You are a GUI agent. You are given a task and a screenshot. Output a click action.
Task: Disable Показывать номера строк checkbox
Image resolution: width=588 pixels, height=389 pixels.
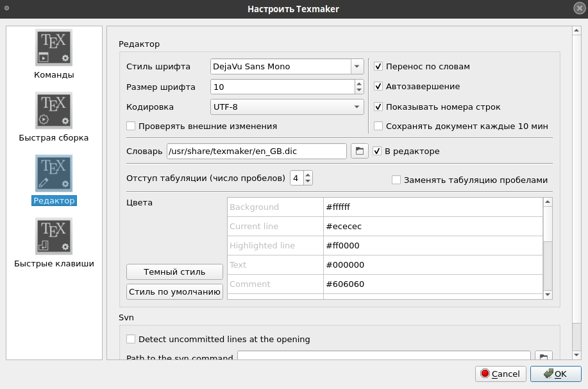tap(378, 107)
